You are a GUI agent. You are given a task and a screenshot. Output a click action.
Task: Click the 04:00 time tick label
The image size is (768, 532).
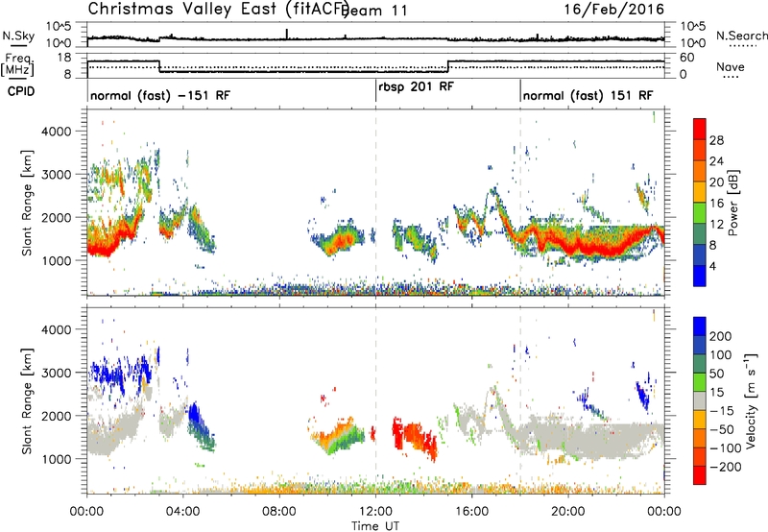coord(182,512)
